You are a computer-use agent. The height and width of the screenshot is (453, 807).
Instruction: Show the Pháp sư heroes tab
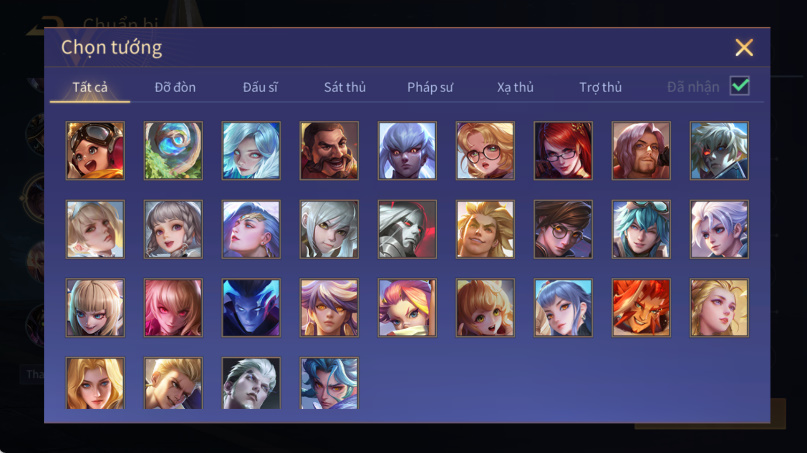430,87
